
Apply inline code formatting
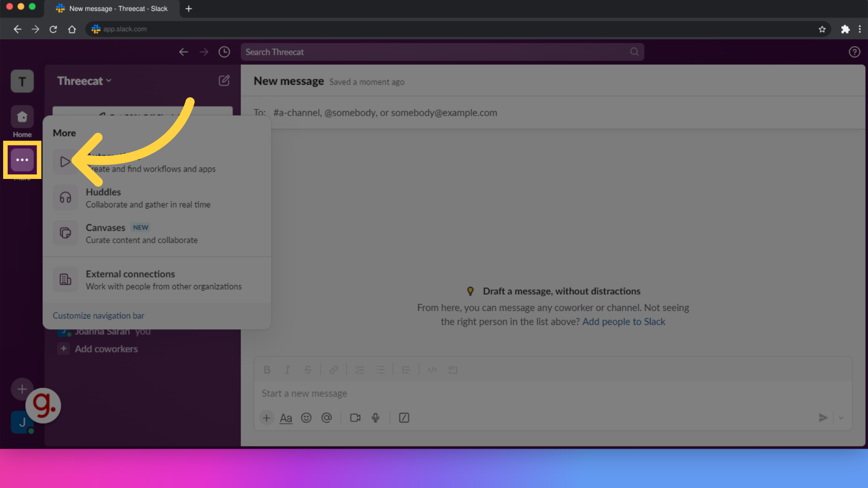[x=432, y=370]
